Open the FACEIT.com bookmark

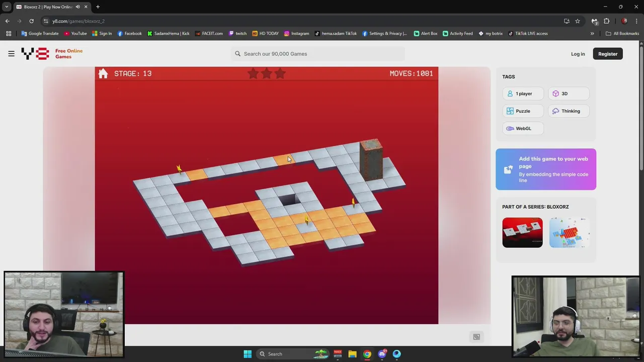208,34
